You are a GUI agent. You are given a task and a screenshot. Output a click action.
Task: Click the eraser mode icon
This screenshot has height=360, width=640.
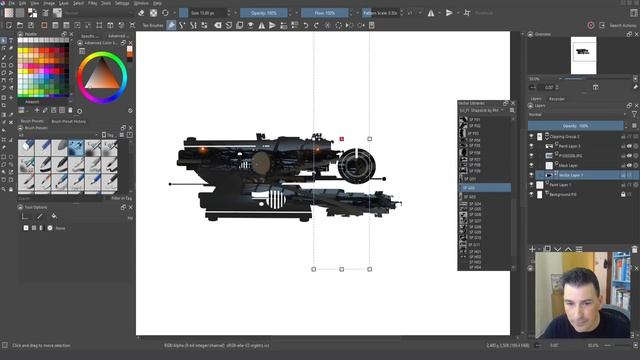tap(141, 13)
